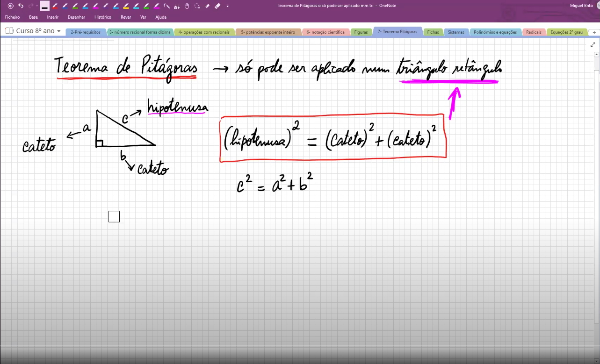Viewport: 600px width, 364px height.
Task: Add a new section with plus tab
Action: (594, 32)
